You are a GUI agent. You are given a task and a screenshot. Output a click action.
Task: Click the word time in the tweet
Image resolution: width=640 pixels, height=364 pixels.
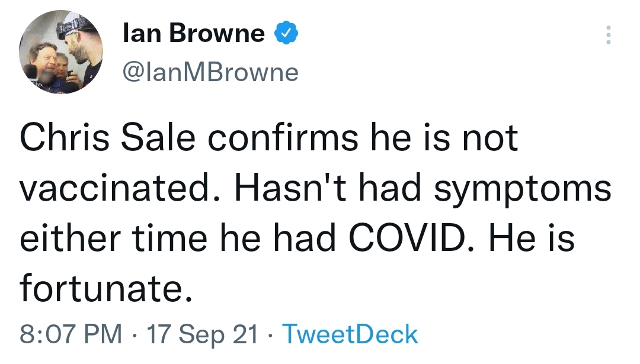pyautogui.click(x=169, y=238)
